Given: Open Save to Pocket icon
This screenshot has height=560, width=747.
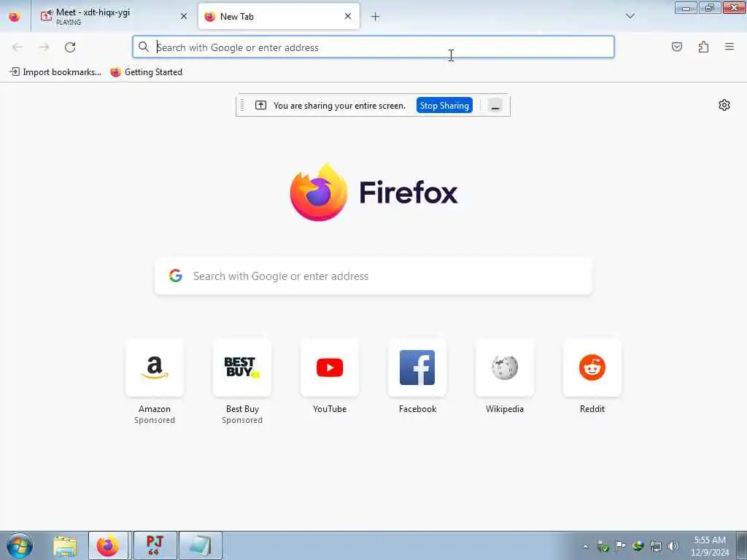Looking at the screenshot, I should pyautogui.click(x=676, y=47).
